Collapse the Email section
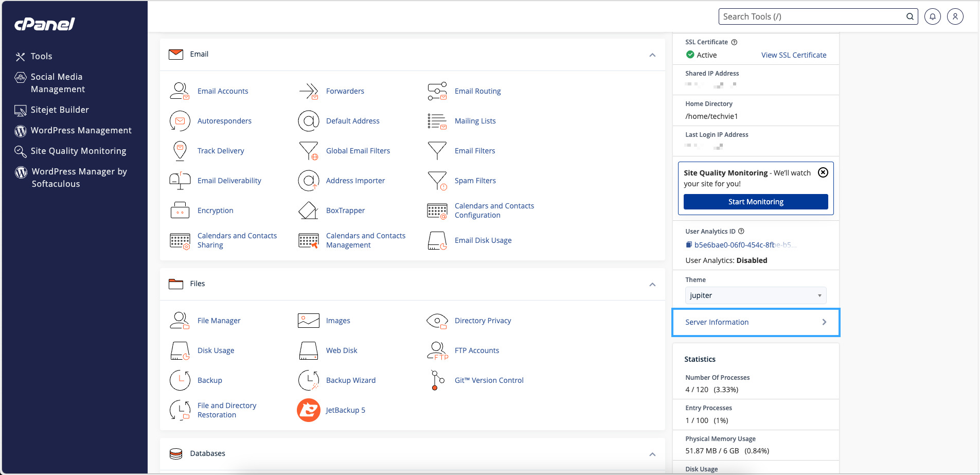The width and height of the screenshot is (980, 475). pos(652,55)
